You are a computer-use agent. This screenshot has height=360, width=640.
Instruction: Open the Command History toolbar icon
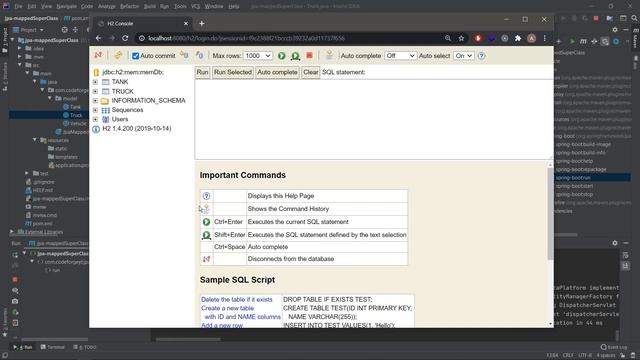click(x=329, y=55)
